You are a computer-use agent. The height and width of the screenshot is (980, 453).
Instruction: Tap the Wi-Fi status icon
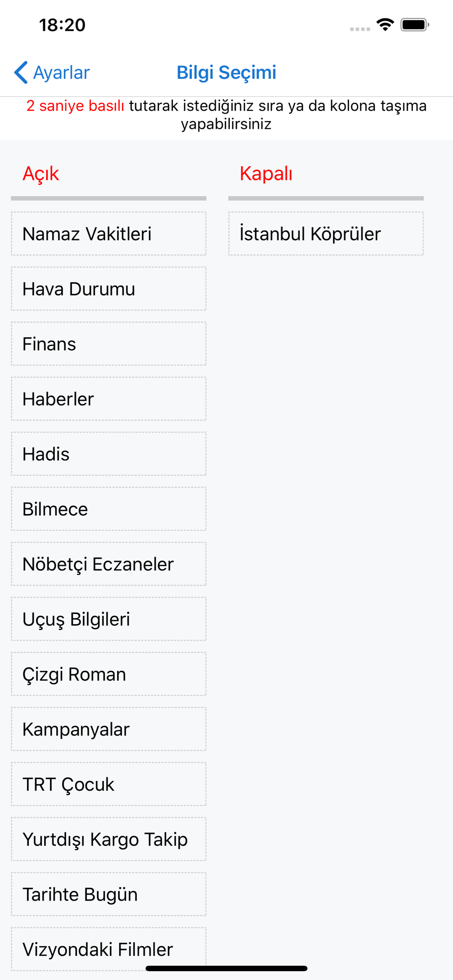pos(385,24)
